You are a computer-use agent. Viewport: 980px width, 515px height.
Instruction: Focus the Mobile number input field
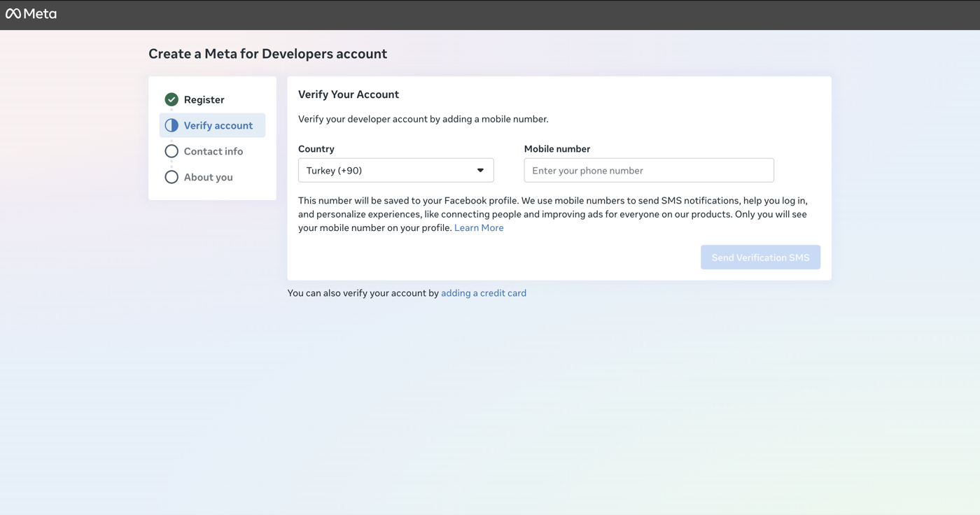click(x=649, y=171)
